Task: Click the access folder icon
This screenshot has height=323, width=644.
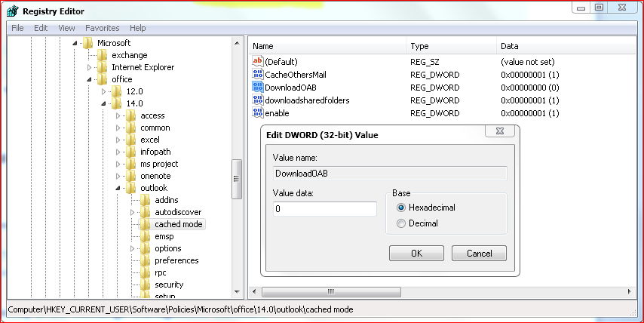Action: point(131,115)
